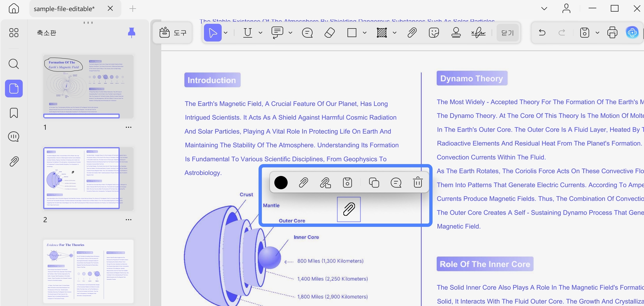Click the AI assistant icon

coord(632,33)
